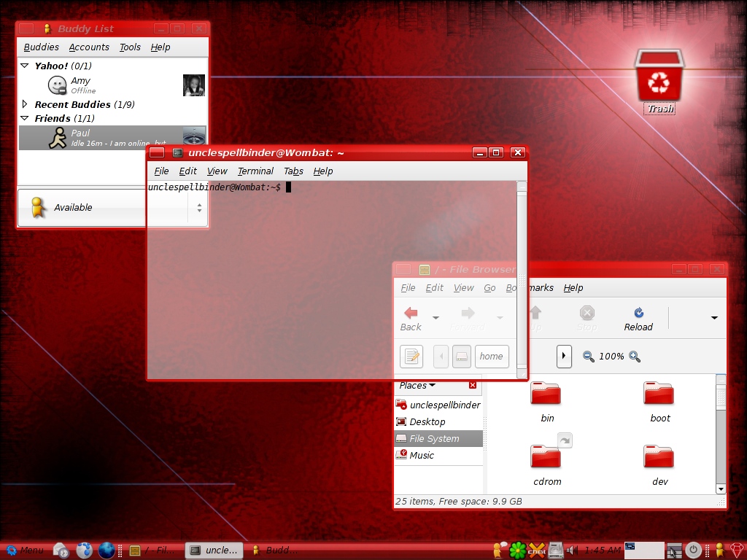Expand the Recent Buddies group

tap(25, 104)
